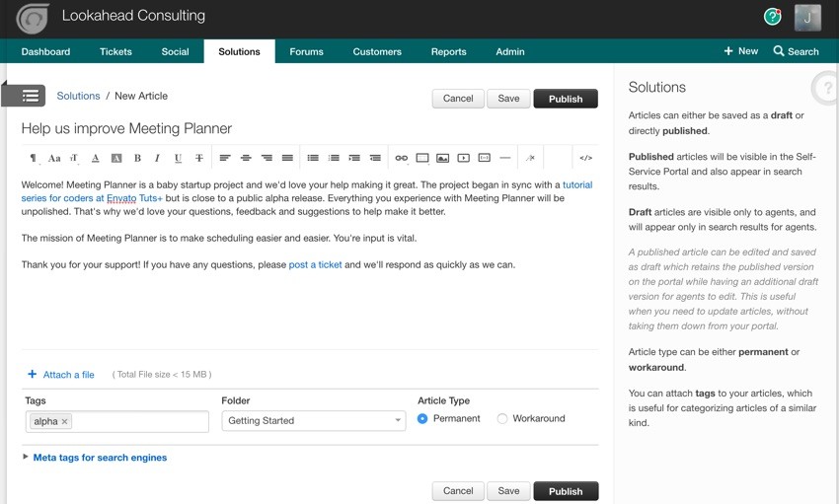This screenshot has width=839, height=504.
Task: Open the Admin tab
Action: (x=510, y=52)
